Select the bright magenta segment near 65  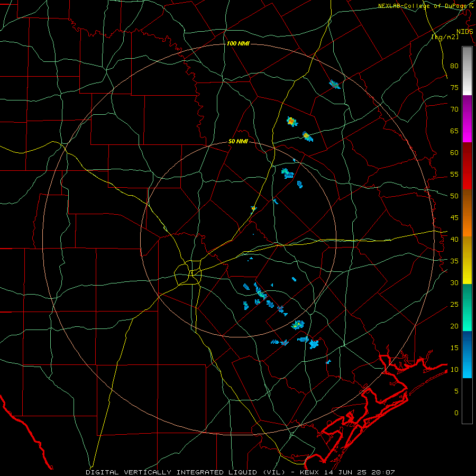click(467, 131)
